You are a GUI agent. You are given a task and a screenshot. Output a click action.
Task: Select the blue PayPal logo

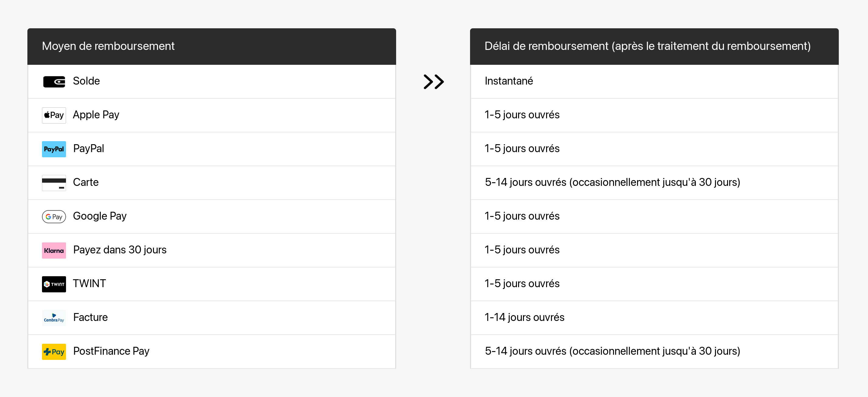point(54,149)
